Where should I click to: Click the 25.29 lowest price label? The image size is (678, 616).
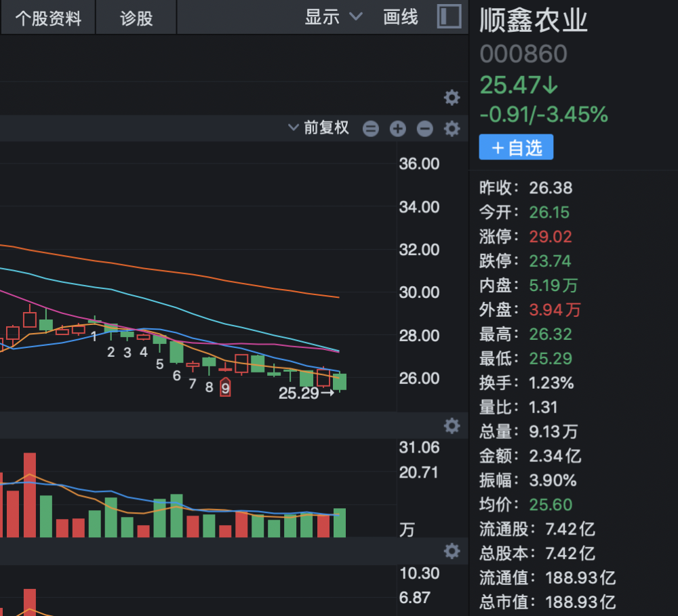click(x=298, y=393)
